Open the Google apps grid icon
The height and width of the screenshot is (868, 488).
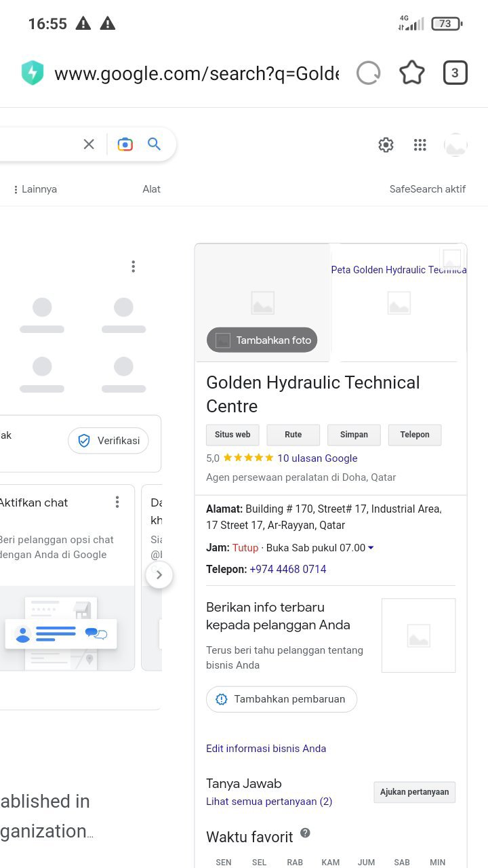click(420, 144)
